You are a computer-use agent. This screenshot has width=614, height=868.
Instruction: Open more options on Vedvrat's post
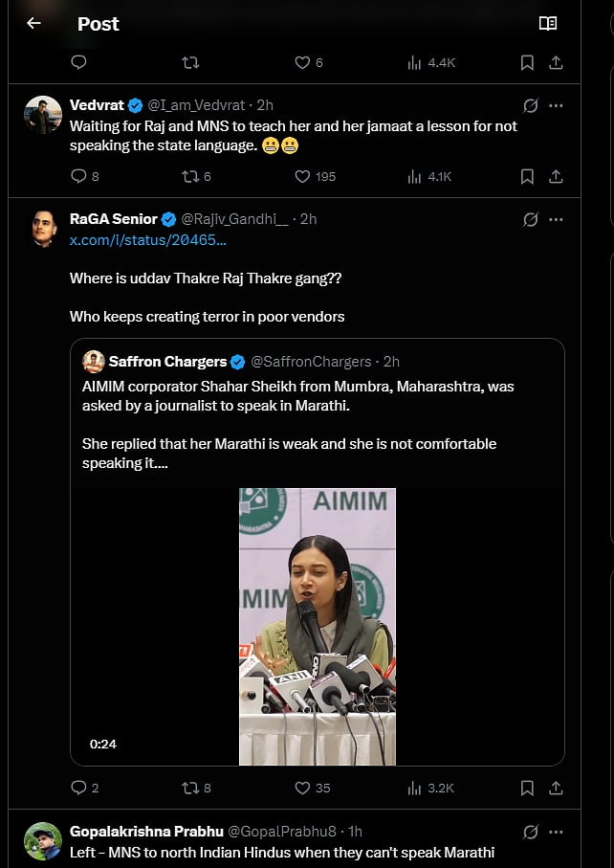(556, 105)
